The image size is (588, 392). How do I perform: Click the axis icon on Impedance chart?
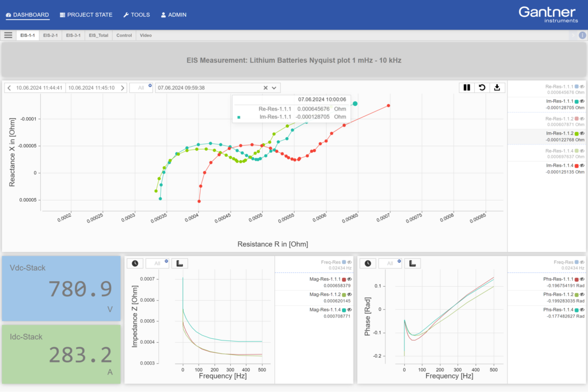click(x=180, y=263)
